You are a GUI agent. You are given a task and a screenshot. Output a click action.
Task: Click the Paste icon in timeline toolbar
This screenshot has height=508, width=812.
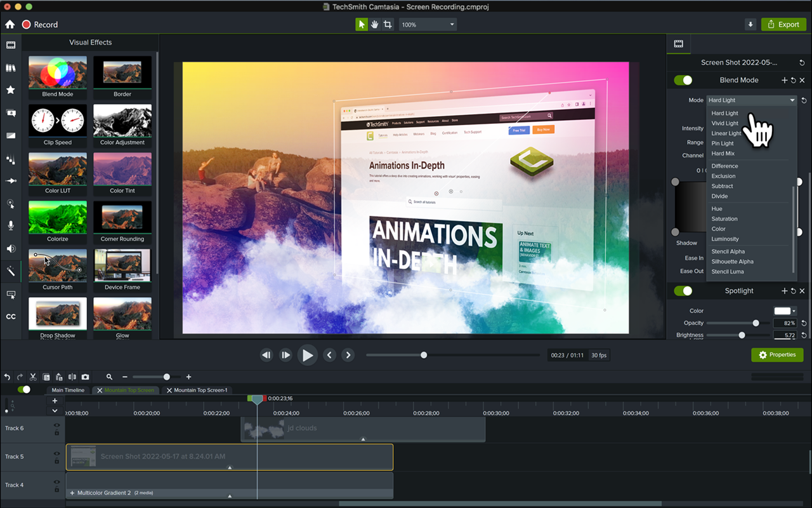(x=59, y=377)
